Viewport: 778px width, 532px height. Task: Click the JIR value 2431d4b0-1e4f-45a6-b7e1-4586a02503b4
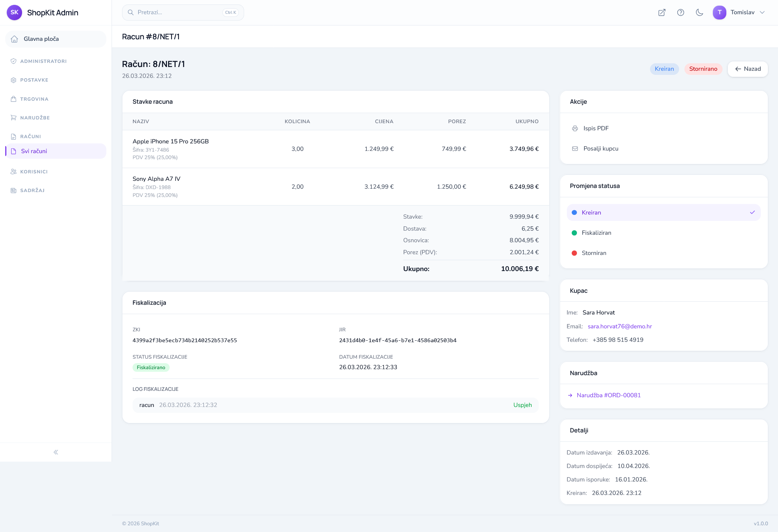click(398, 340)
